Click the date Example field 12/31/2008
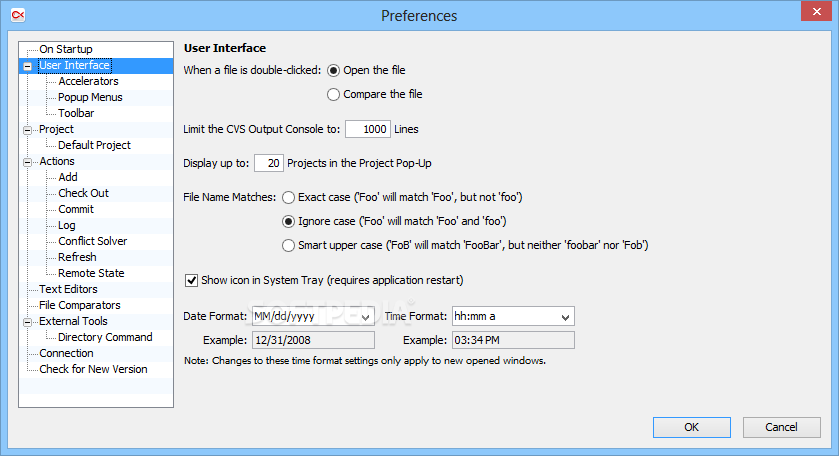The width and height of the screenshot is (839, 456). 314,340
